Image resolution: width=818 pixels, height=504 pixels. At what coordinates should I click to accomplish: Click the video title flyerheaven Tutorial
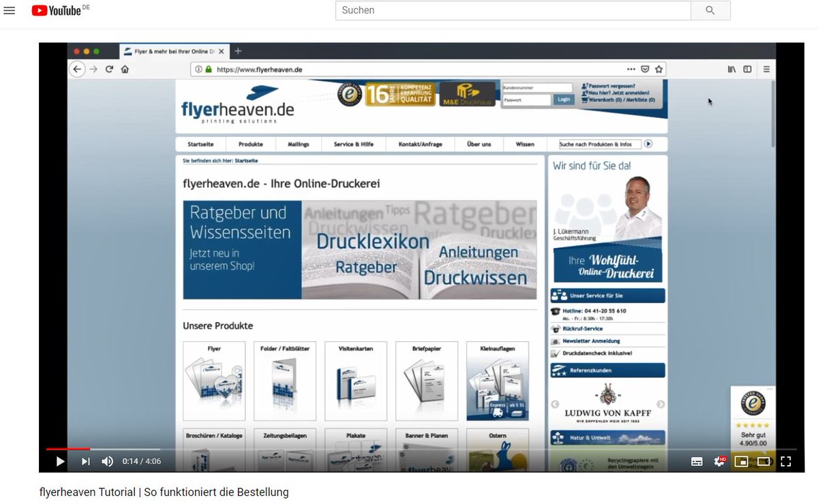pos(164,492)
